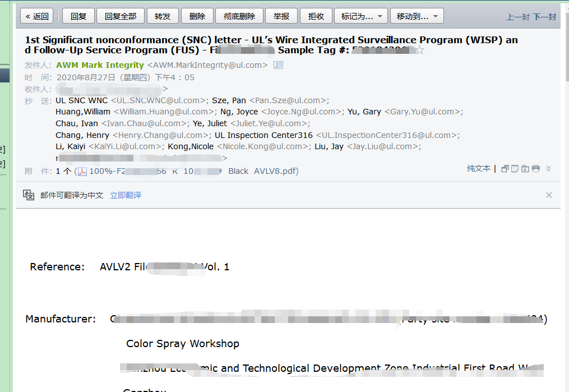569x392 pixels.
Task: Click the 返回 back button
Action: click(x=38, y=16)
